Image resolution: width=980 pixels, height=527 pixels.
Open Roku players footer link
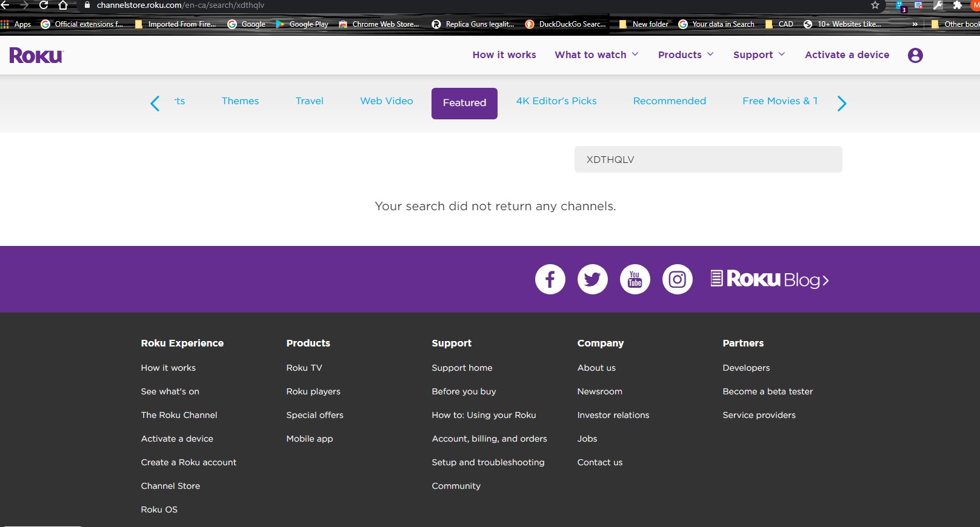coord(313,391)
